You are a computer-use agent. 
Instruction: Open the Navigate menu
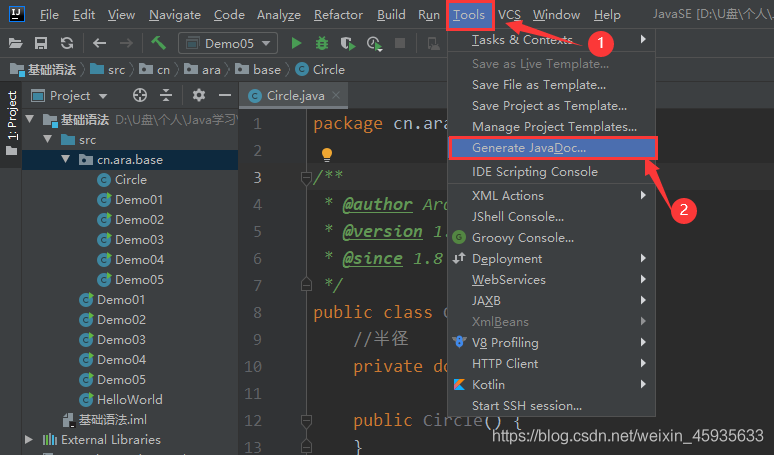[x=175, y=15]
